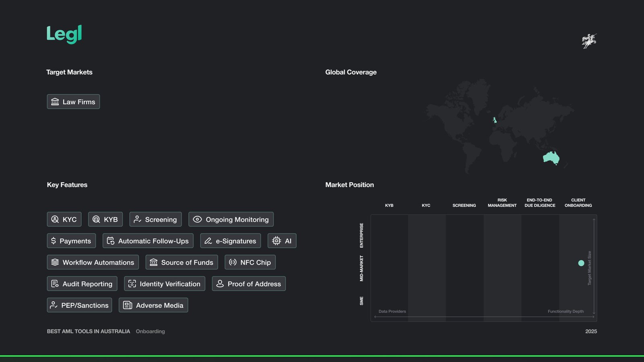Viewport: 644px width, 362px height.
Task: Click the Law Firms bank icon
Action: coord(55,102)
